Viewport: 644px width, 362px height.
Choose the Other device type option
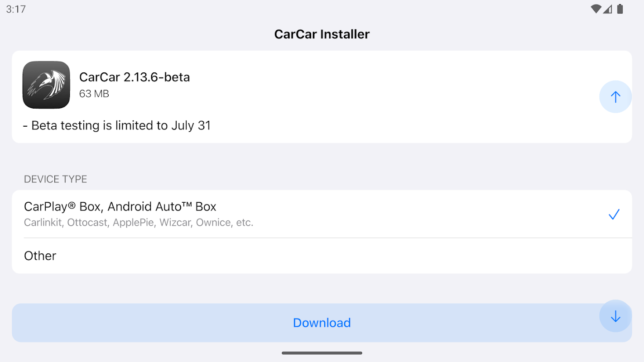[x=40, y=256]
